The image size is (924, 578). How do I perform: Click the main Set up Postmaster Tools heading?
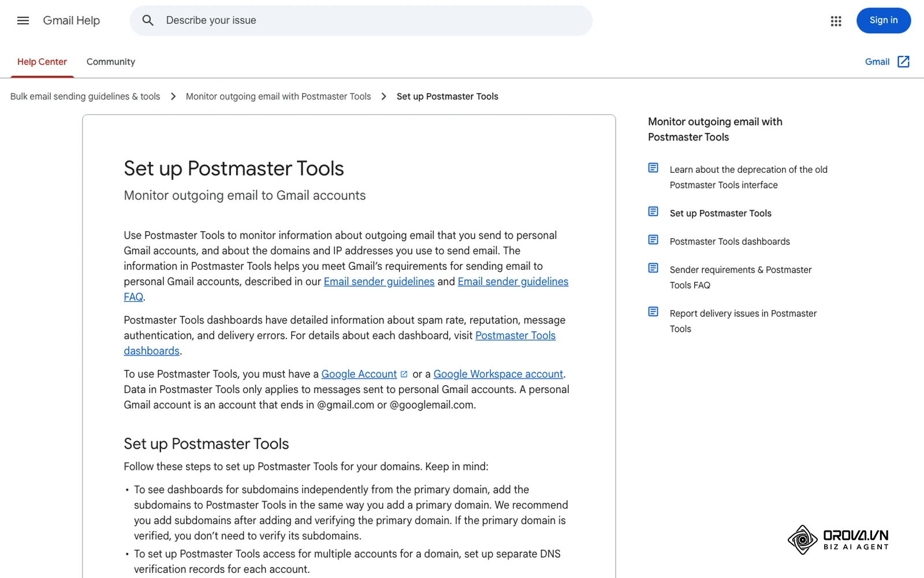pyautogui.click(x=234, y=169)
